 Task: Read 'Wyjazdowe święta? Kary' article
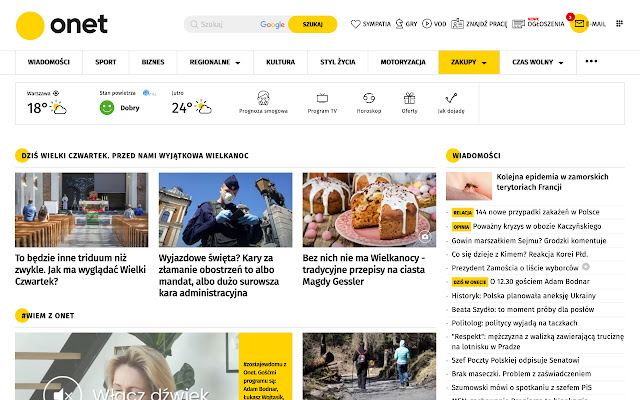point(219,275)
